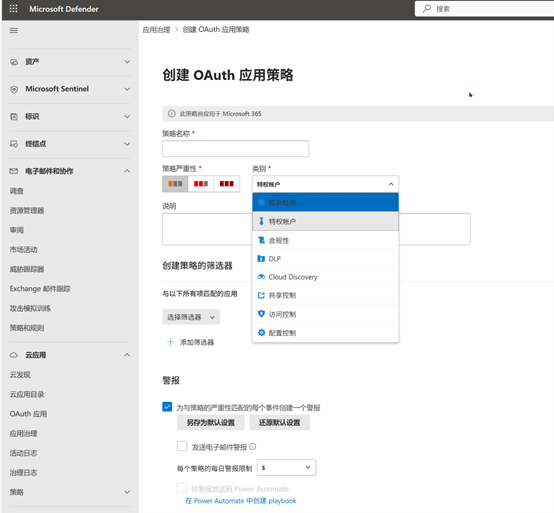
Task: Click the Microsoft Sentinel shield icon
Action: tap(14, 89)
